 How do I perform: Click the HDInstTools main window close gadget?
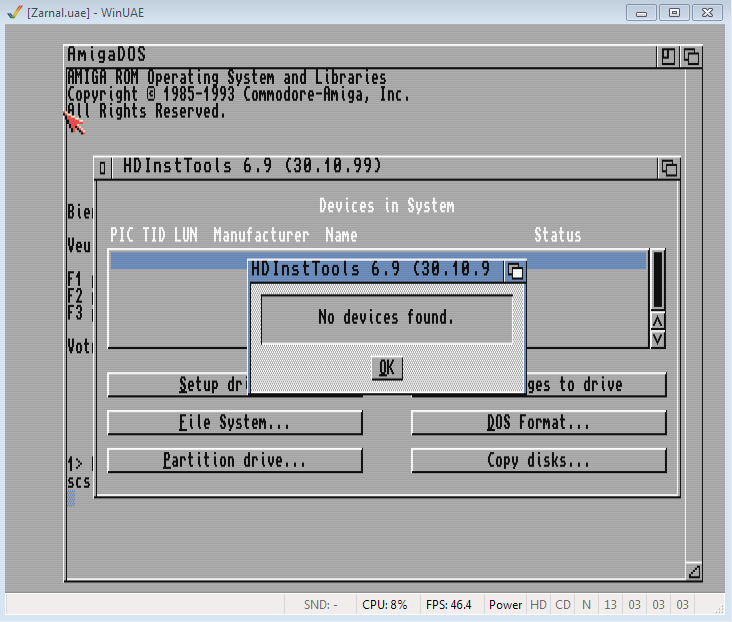[x=103, y=168]
